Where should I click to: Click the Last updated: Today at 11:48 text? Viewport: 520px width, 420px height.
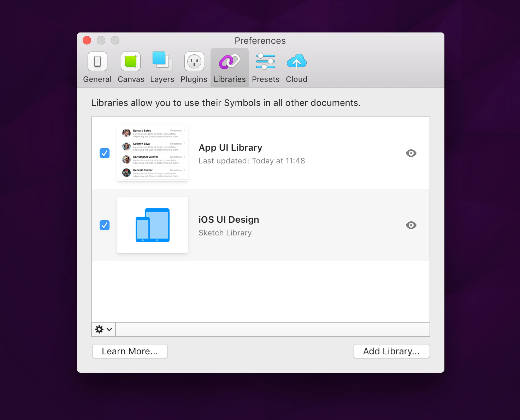(x=252, y=161)
